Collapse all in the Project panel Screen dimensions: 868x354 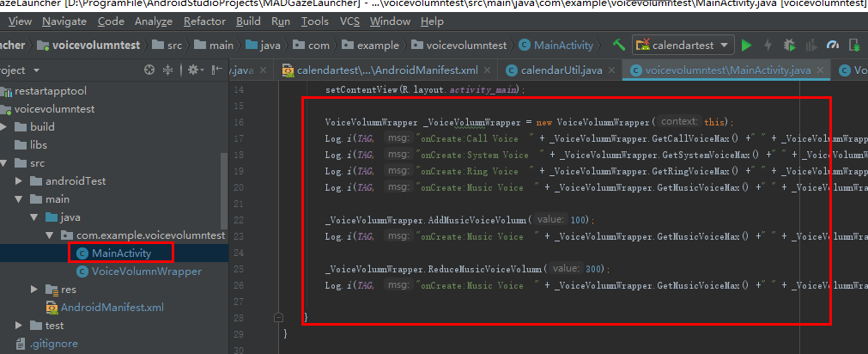click(x=167, y=70)
